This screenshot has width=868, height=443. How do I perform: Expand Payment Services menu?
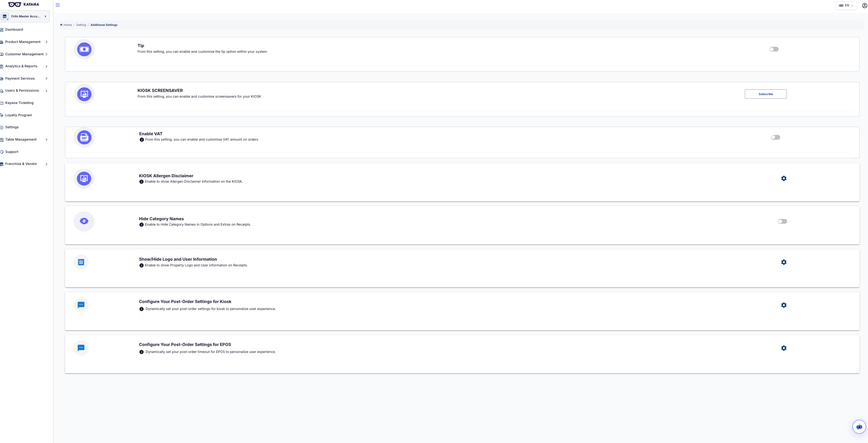click(24, 79)
